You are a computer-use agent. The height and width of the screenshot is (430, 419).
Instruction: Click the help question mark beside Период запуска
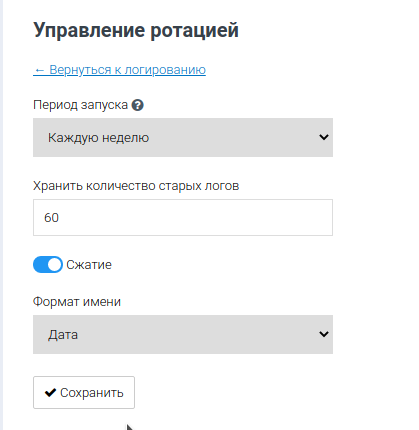coord(137,105)
